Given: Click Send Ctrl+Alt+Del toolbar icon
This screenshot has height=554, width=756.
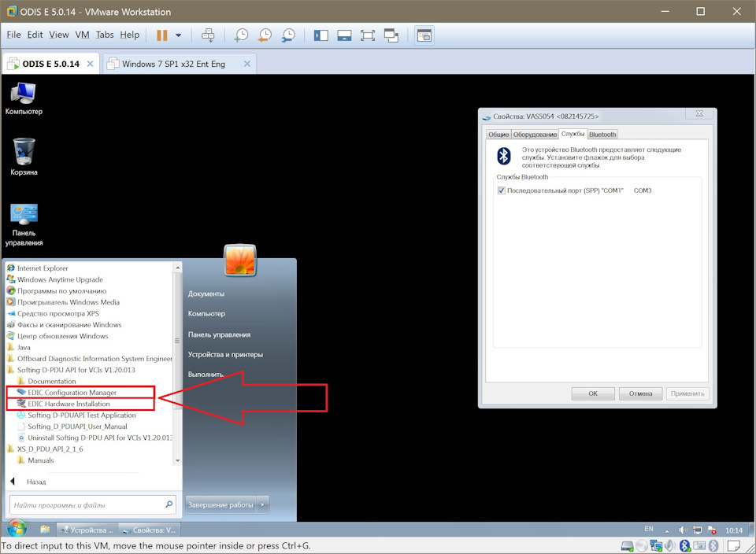Looking at the screenshot, I should 208,35.
